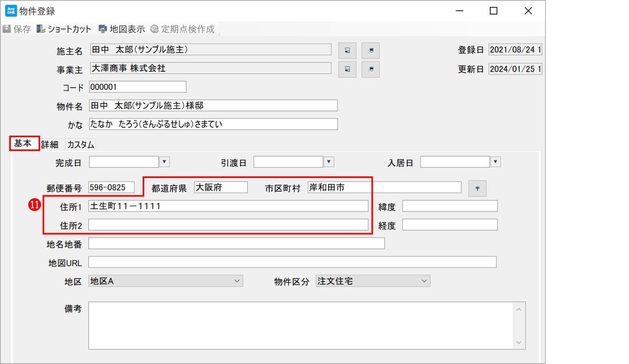Open 地図表示 map display
This screenshot has height=364, width=629.
pyautogui.click(x=122, y=29)
